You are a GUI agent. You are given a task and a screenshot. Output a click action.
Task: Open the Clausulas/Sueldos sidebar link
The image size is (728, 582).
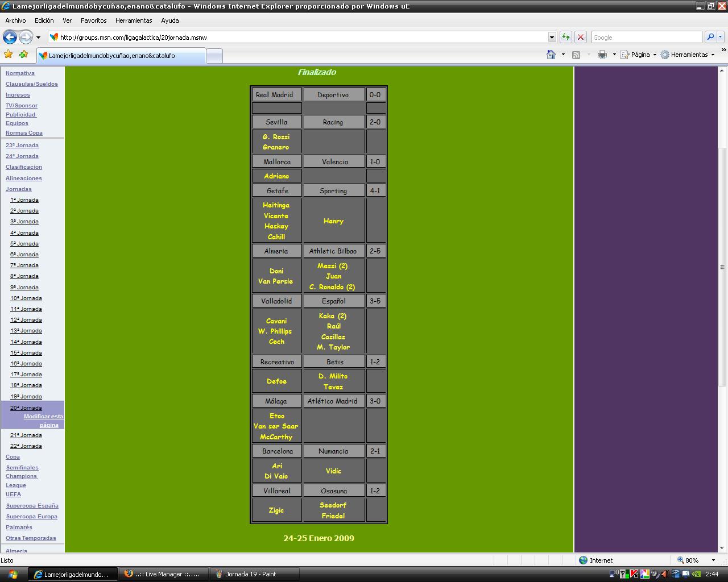click(x=32, y=84)
